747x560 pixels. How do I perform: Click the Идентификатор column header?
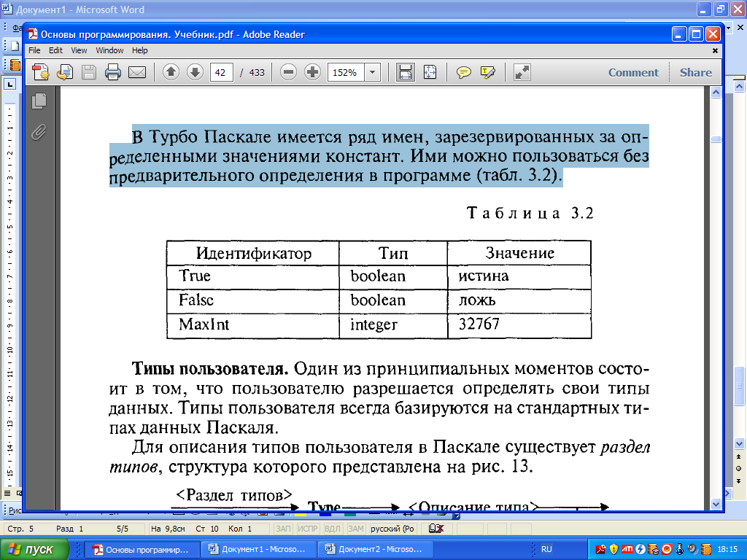[x=253, y=253]
